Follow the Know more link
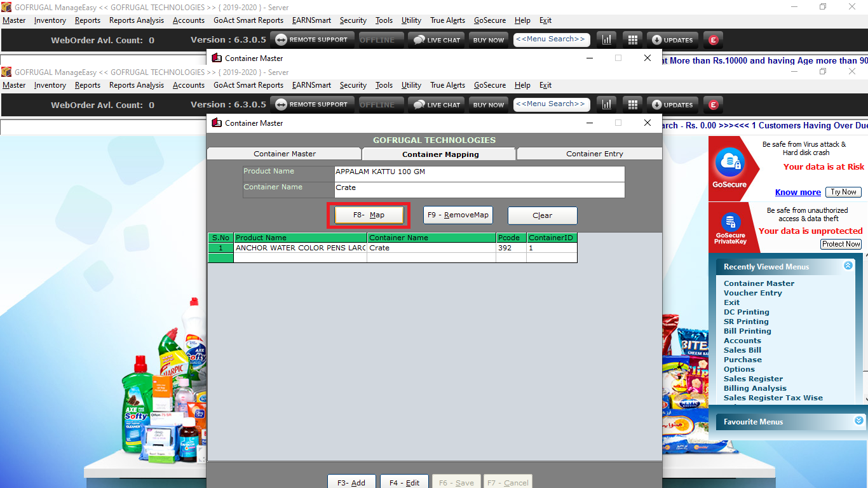The width and height of the screenshot is (868, 488). coord(798,193)
